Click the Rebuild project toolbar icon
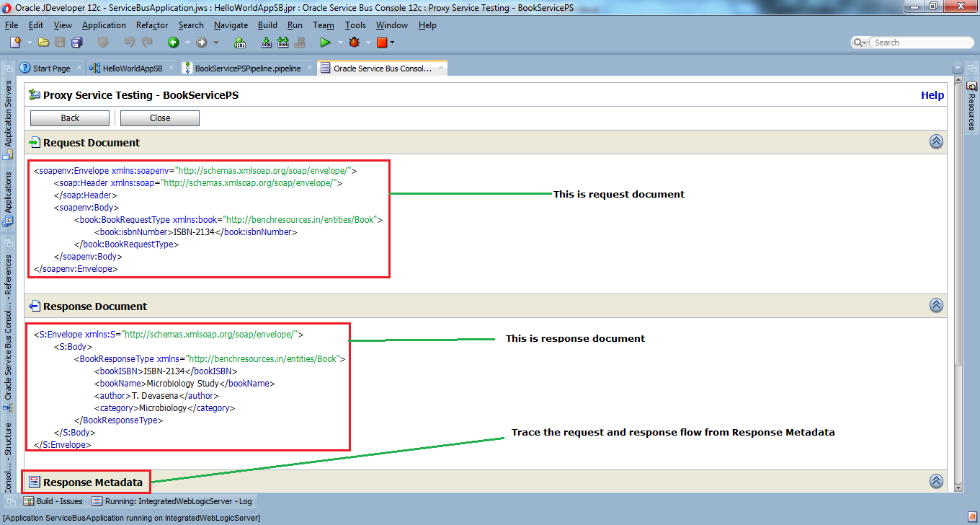Screen dimensions: 980x525 [283, 43]
